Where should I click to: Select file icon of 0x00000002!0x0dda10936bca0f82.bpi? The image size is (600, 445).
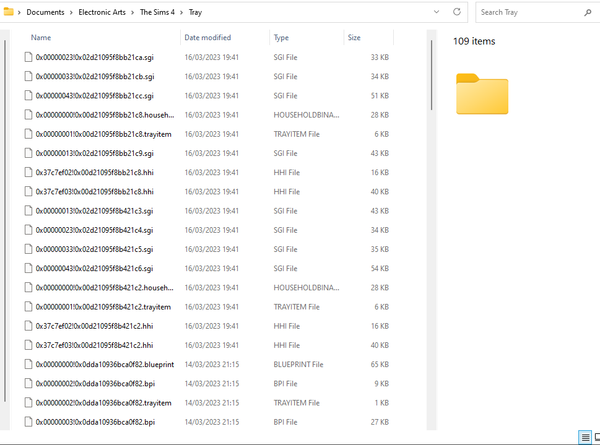tap(28, 383)
